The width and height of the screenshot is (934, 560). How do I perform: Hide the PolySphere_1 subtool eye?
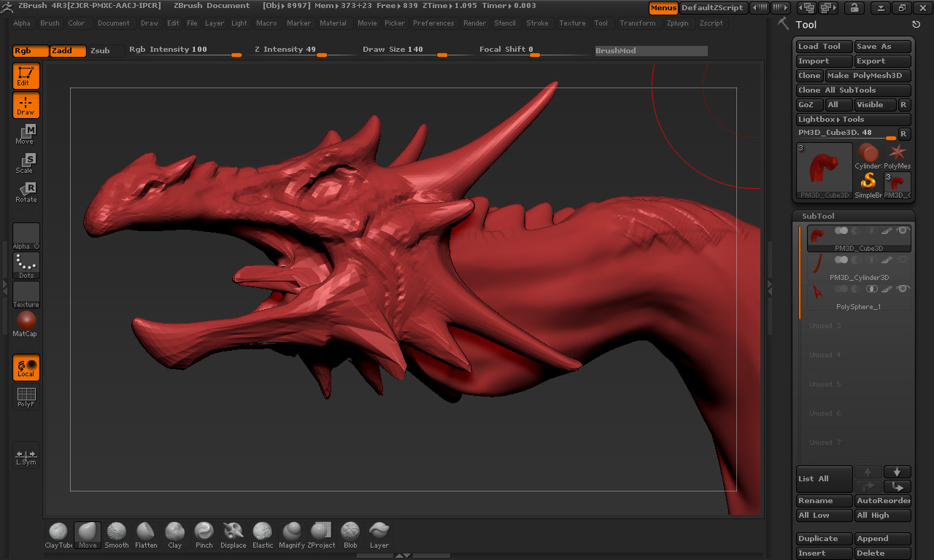903,289
